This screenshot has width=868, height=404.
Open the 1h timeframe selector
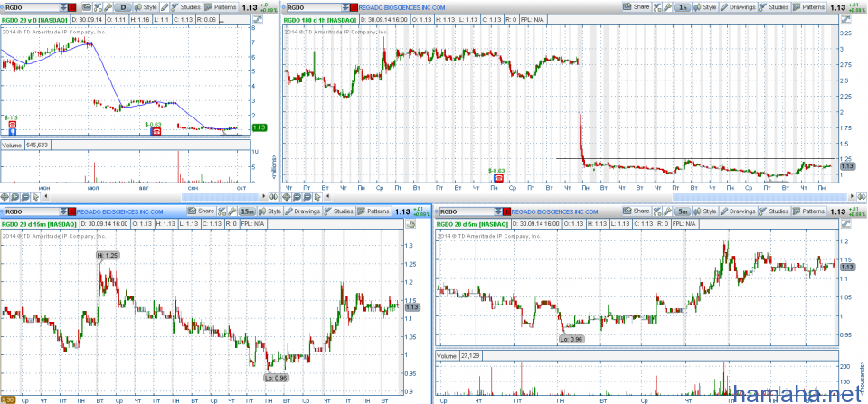[x=683, y=6]
